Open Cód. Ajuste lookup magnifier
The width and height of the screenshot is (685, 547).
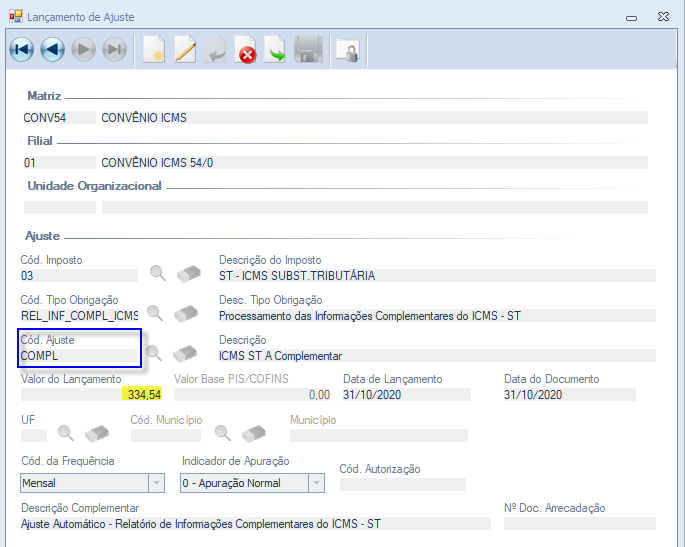coord(154,353)
